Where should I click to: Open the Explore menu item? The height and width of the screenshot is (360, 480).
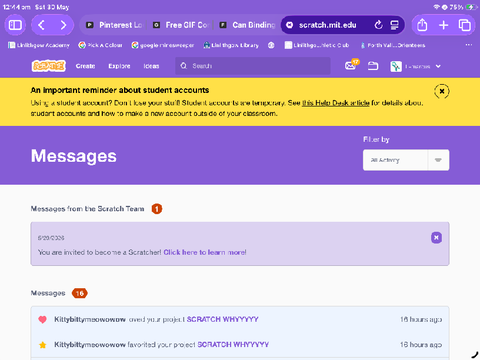coord(119,66)
